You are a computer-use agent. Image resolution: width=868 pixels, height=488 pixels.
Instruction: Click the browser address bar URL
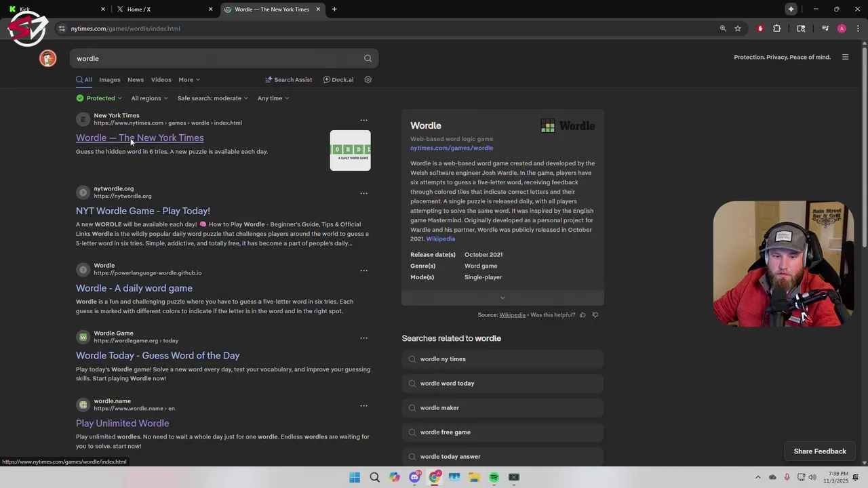coord(125,28)
